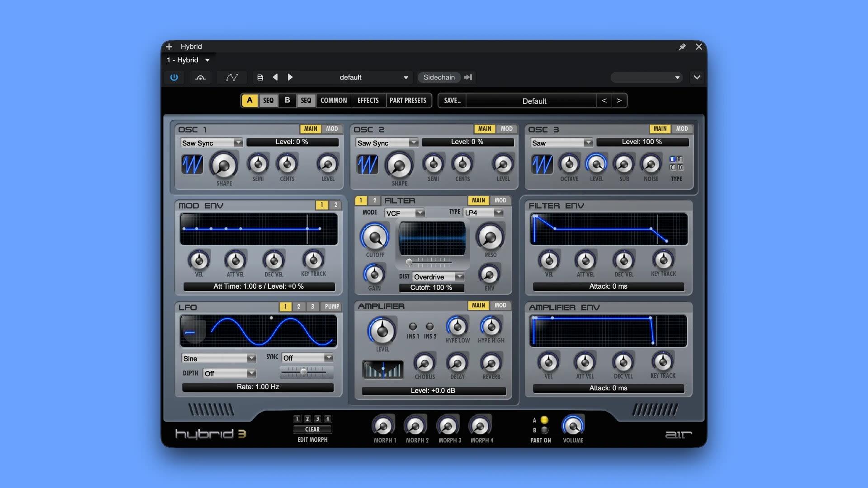Switch OSC 2 to MOD page
This screenshot has height=488, width=868.
[x=507, y=129]
